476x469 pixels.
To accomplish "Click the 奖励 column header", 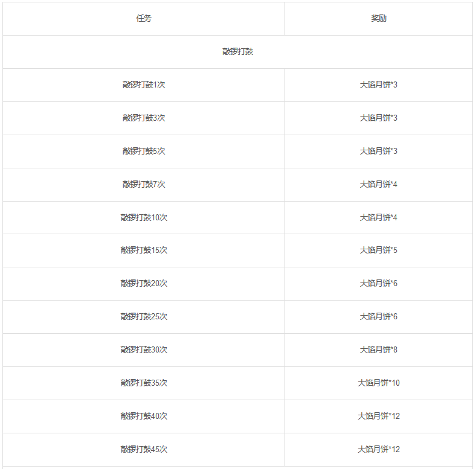I will pos(379,19).
